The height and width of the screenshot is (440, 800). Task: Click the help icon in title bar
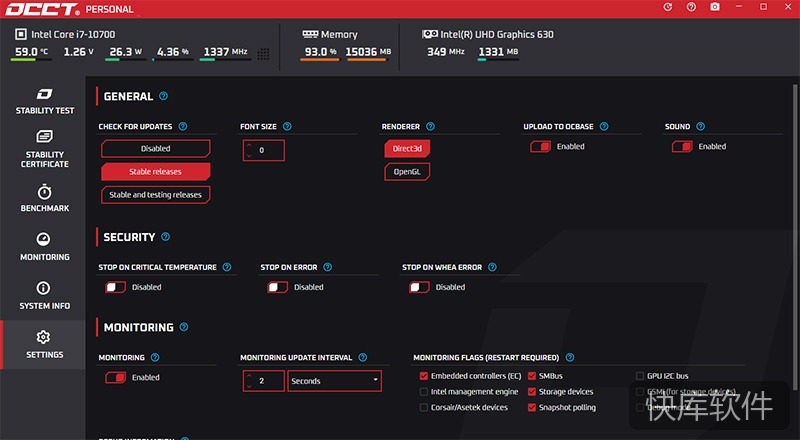pyautogui.click(x=691, y=7)
